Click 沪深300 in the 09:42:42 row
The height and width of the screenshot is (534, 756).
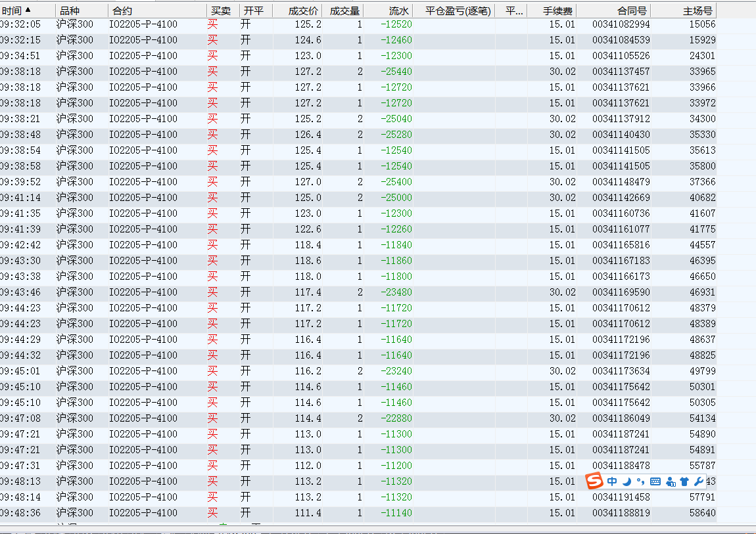pyautogui.click(x=75, y=245)
